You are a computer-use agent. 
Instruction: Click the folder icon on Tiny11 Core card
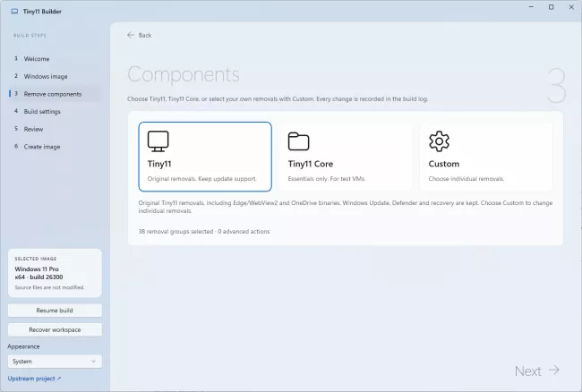(298, 141)
